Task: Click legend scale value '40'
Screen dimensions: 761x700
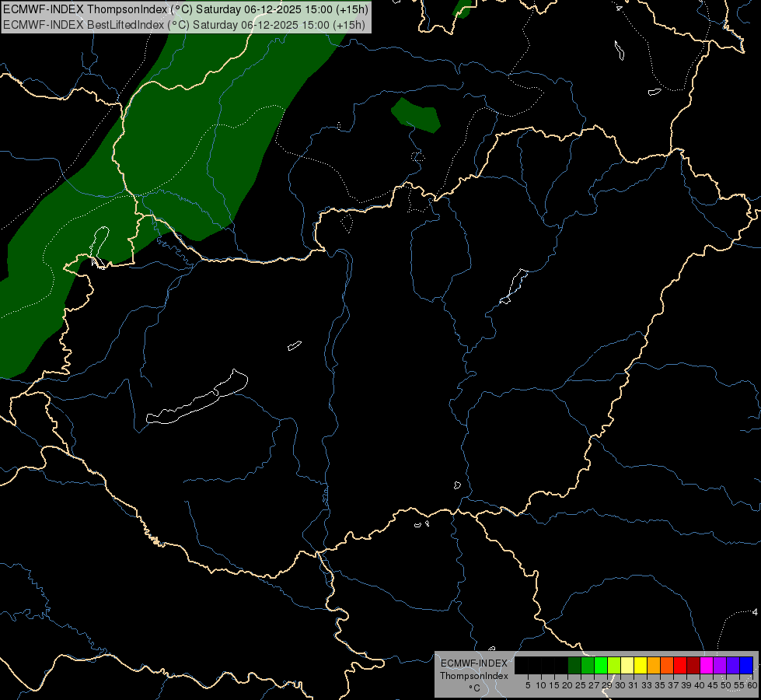Action: [x=700, y=685]
